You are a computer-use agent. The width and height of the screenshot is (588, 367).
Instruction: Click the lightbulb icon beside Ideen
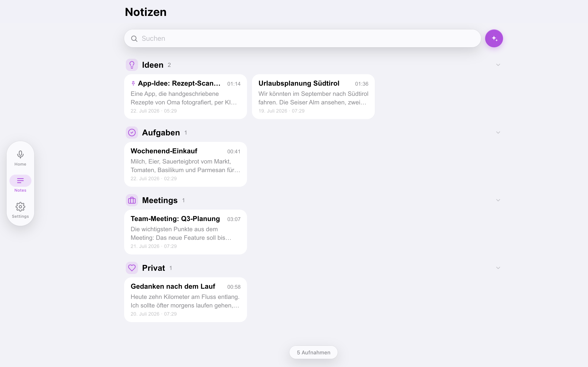(x=132, y=65)
